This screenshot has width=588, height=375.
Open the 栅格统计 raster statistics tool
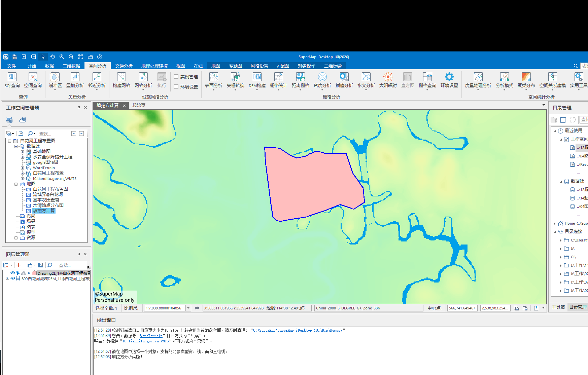tap(279, 81)
